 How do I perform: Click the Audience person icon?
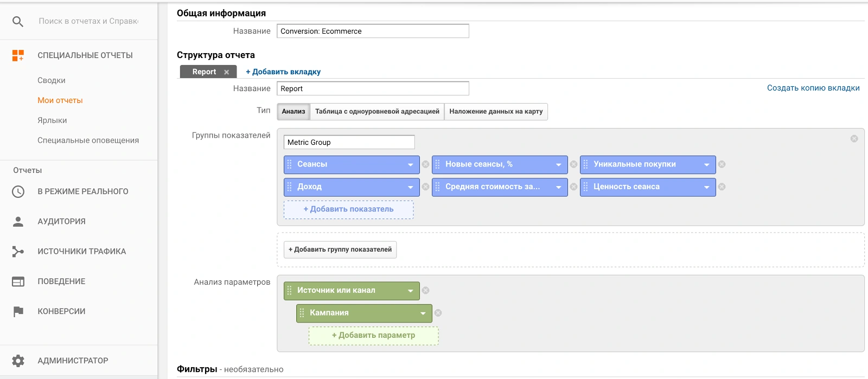click(x=18, y=221)
